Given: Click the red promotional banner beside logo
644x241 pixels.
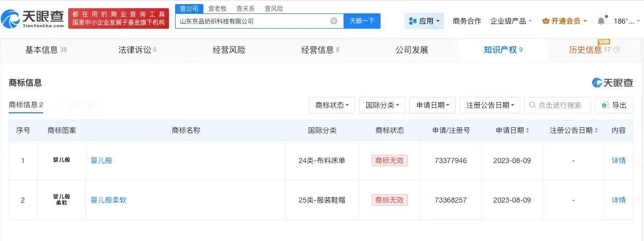Looking at the screenshot, I should click(x=119, y=18).
